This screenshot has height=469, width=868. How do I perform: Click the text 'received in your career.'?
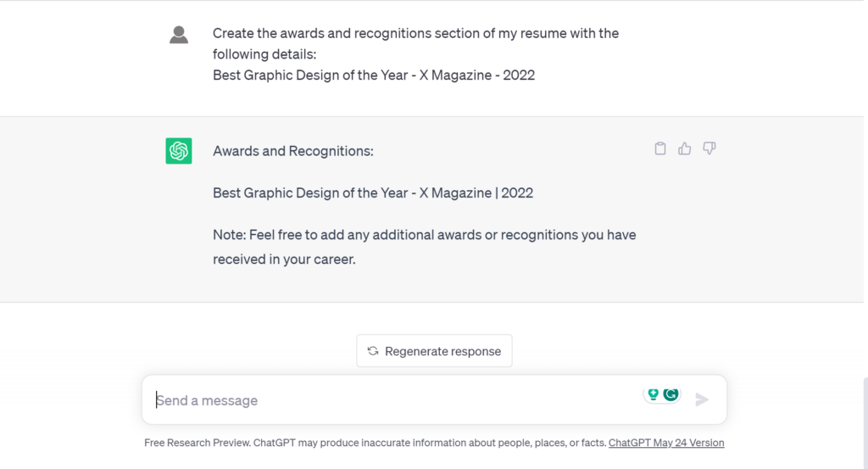pyautogui.click(x=284, y=260)
